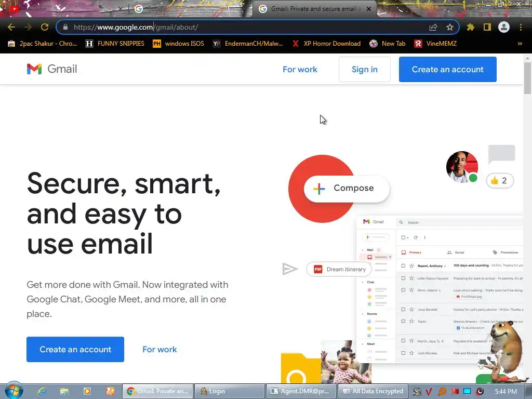Image resolution: width=532 pixels, height=399 pixels.
Task: Click the round red-black tray icon
Action: point(480,392)
